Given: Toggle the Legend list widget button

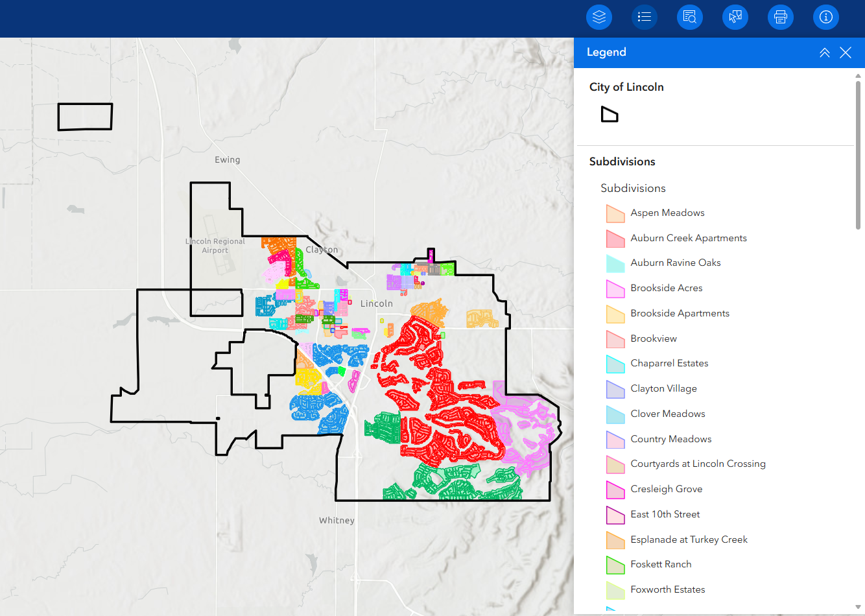Looking at the screenshot, I should [x=645, y=17].
